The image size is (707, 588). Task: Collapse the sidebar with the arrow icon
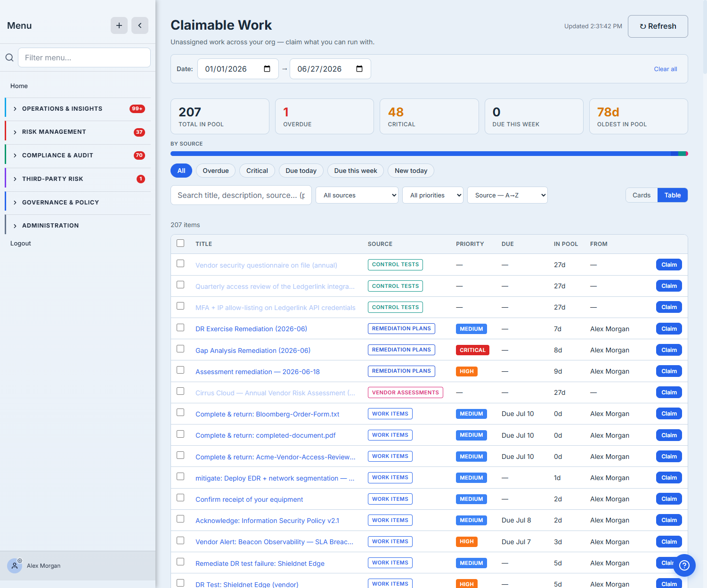click(x=140, y=25)
